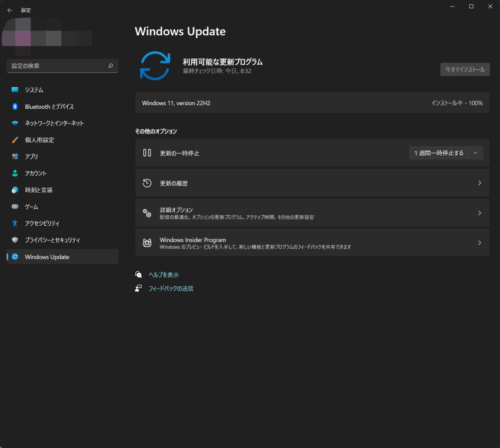Click the search magnifier icon
Image resolution: width=500 pixels, height=448 pixels.
tap(111, 66)
